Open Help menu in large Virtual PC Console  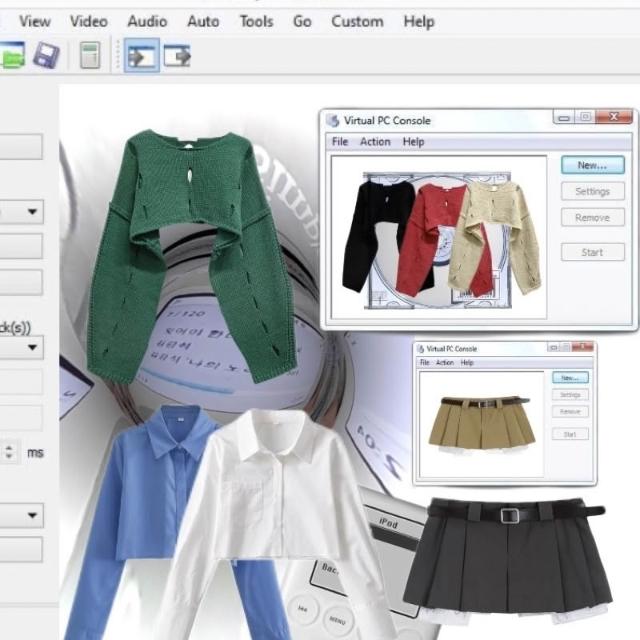(413, 142)
